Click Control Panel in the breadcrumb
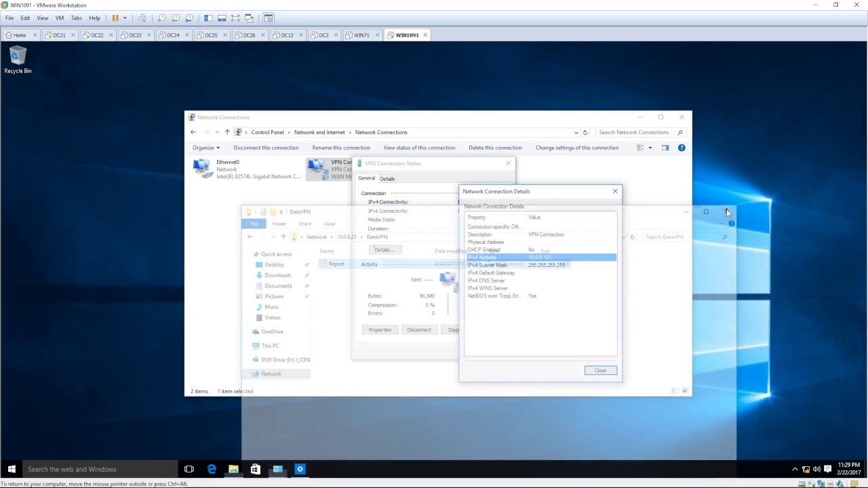868x488 pixels. [267, 132]
